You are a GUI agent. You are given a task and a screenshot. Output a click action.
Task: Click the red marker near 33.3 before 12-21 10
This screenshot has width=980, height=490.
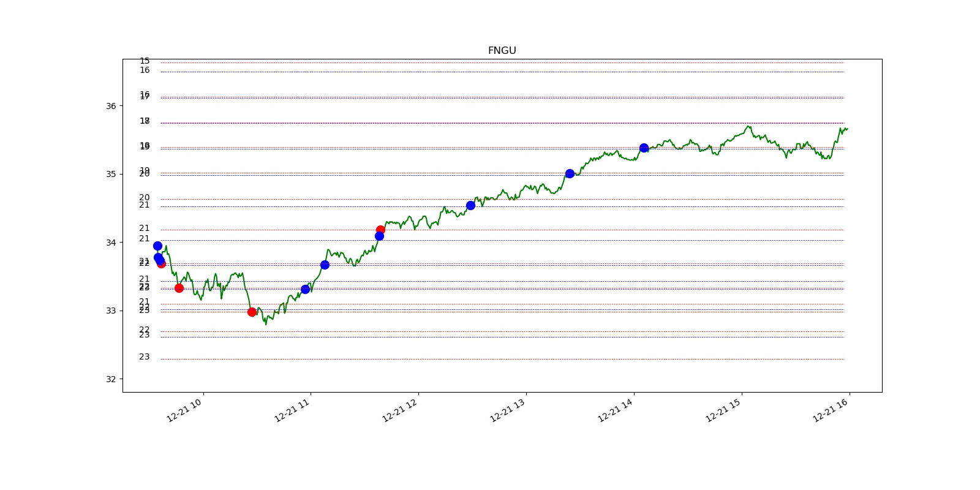pos(179,288)
